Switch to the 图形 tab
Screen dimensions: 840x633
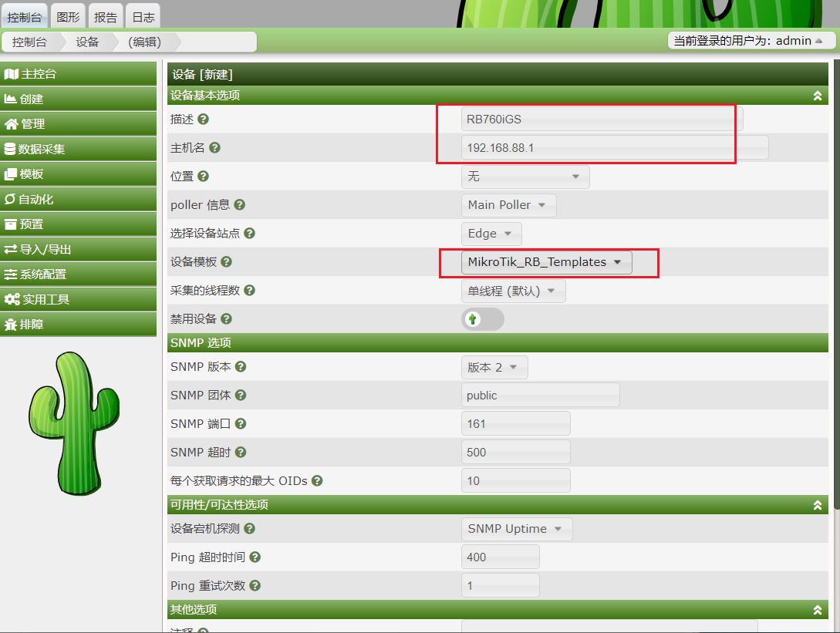click(x=69, y=17)
